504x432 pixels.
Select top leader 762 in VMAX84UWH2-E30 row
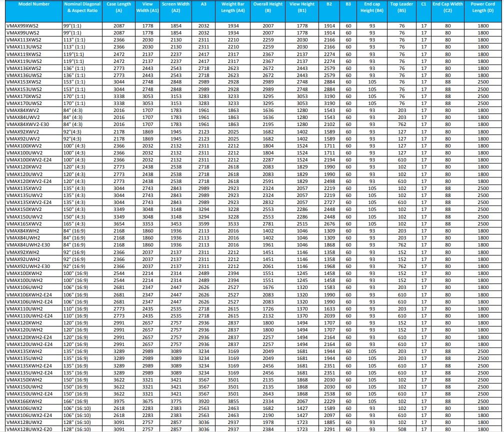coord(402,244)
